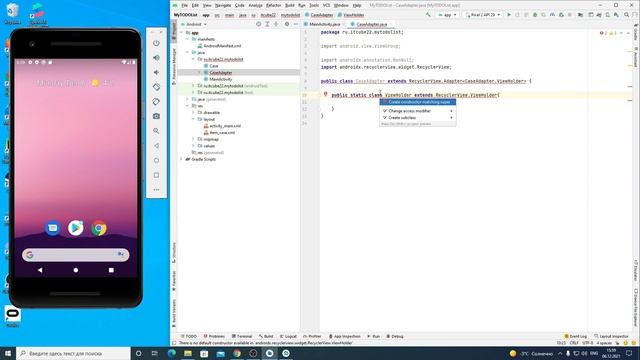Expand the values folder

tap(193, 146)
